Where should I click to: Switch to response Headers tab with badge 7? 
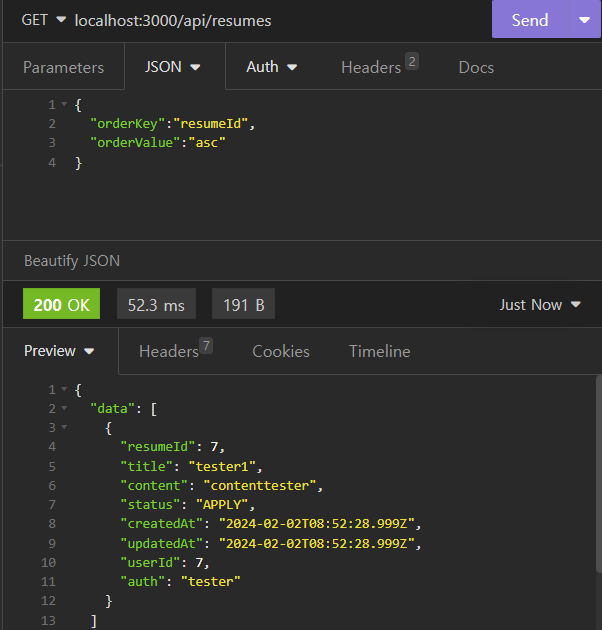(x=176, y=350)
